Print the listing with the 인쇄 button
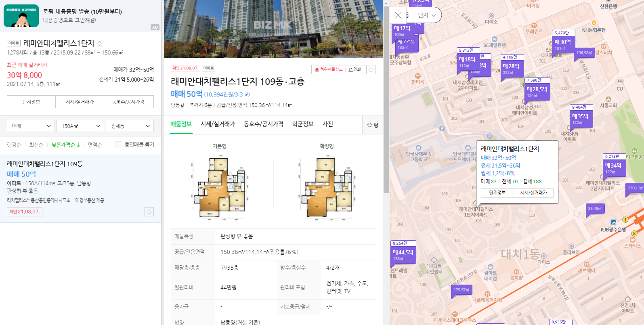The height and width of the screenshot is (325, 644). pyautogui.click(x=355, y=69)
